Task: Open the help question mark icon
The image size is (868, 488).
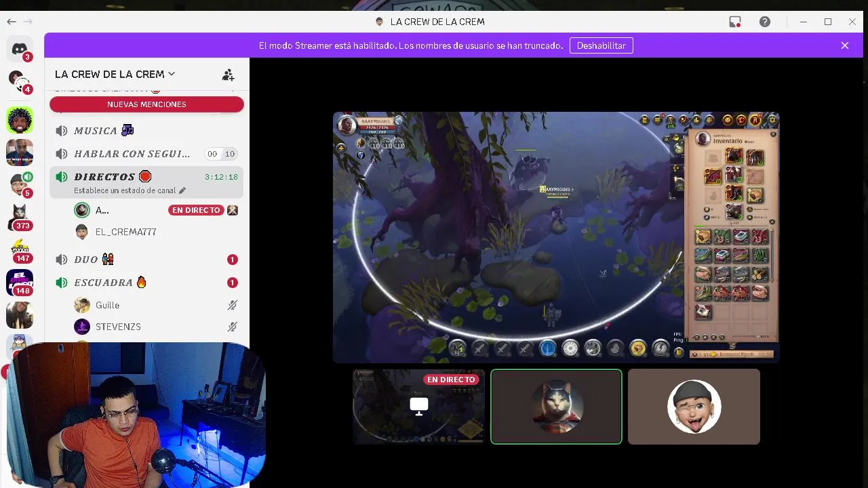Action: [765, 22]
